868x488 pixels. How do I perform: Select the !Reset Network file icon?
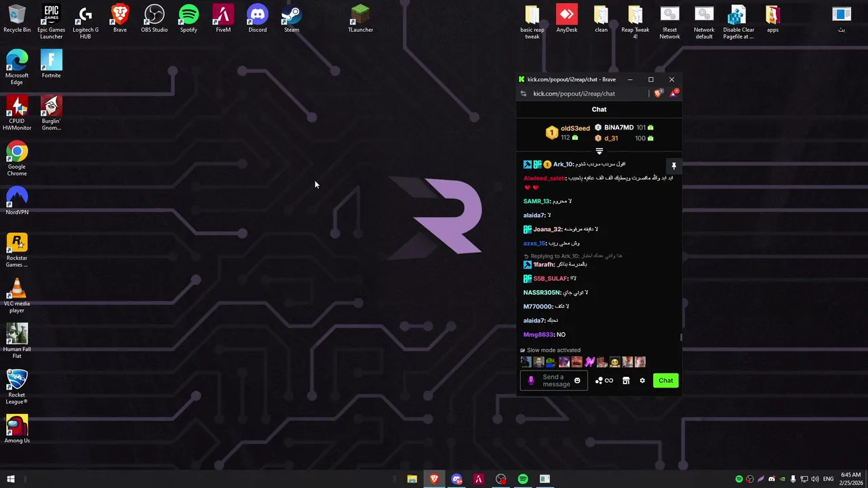click(x=669, y=22)
